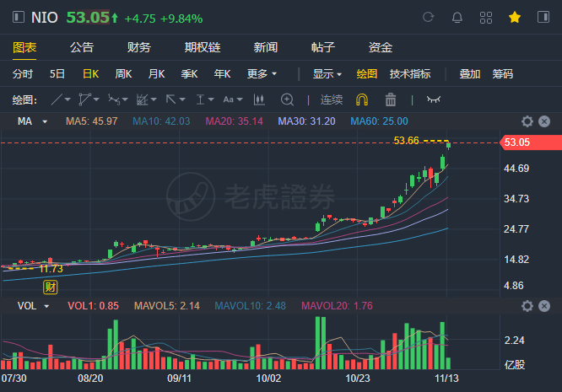Viewport: 562px width, 392px height.
Task: Open the 显示 display dropdown
Action: point(327,73)
